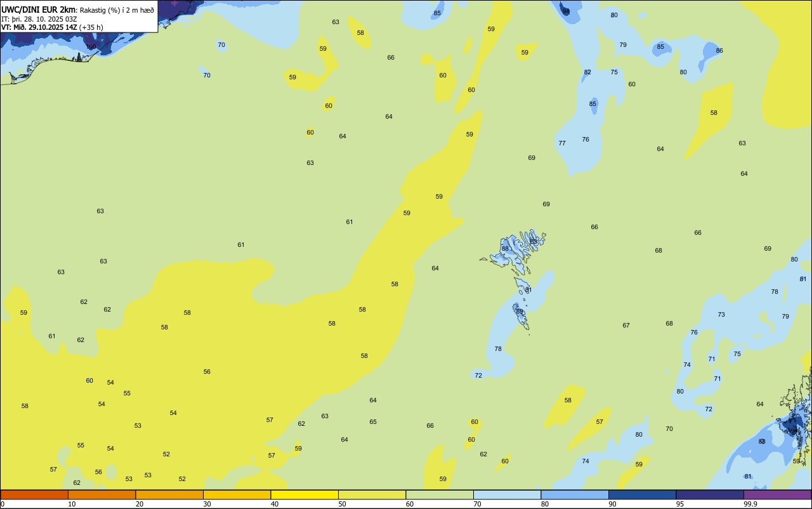
Task: Click the '67' humidity value on map
Action: click(626, 326)
